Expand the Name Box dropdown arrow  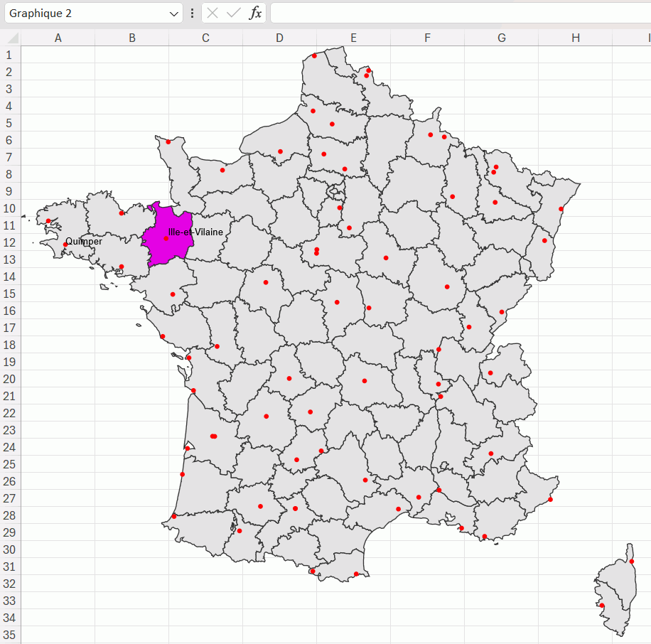(174, 14)
